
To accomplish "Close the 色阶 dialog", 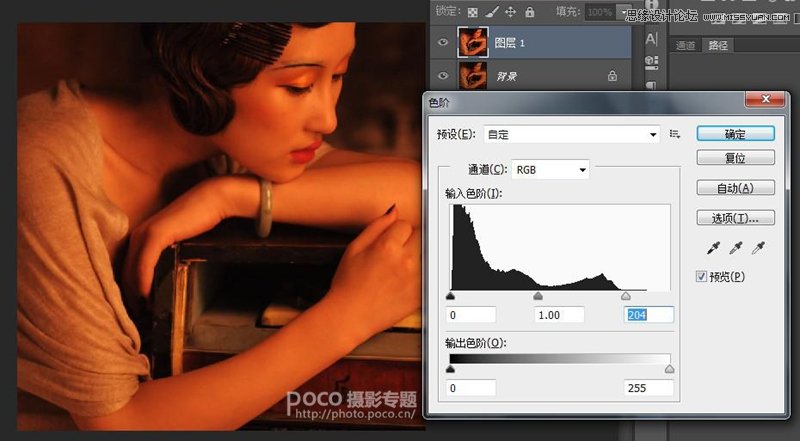I will click(x=765, y=99).
